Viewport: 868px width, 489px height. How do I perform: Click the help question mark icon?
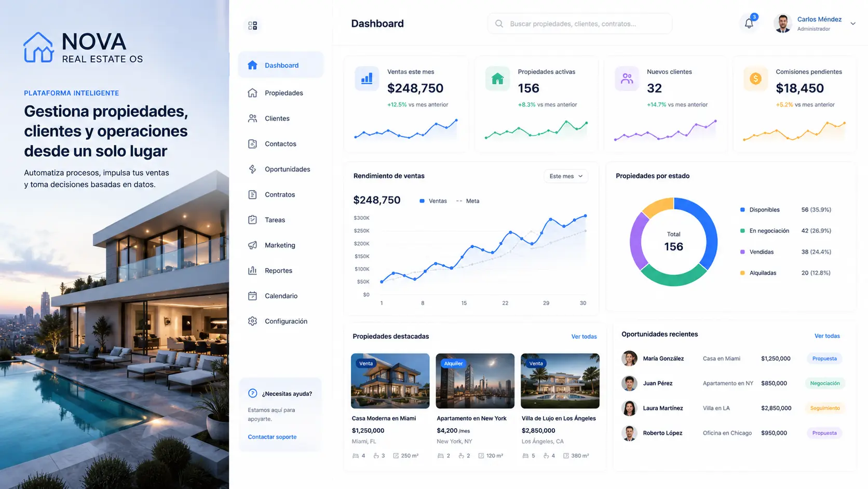pyautogui.click(x=252, y=393)
